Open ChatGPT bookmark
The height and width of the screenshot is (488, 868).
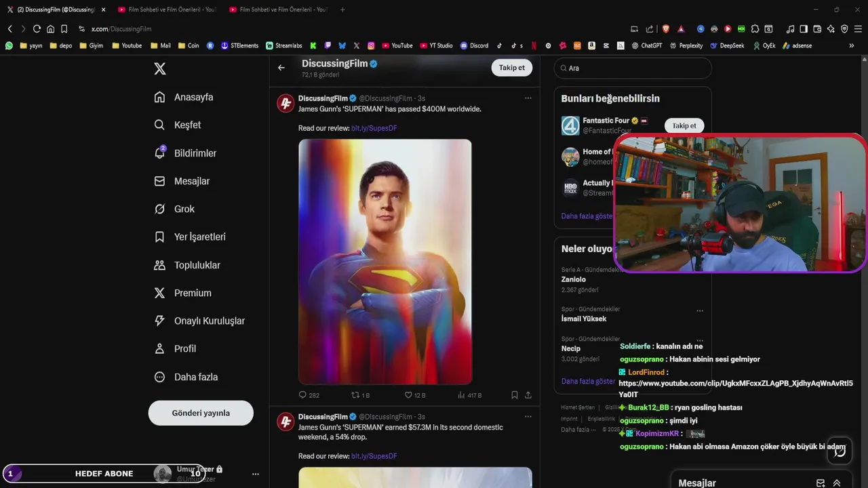pyautogui.click(x=646, y=45)
